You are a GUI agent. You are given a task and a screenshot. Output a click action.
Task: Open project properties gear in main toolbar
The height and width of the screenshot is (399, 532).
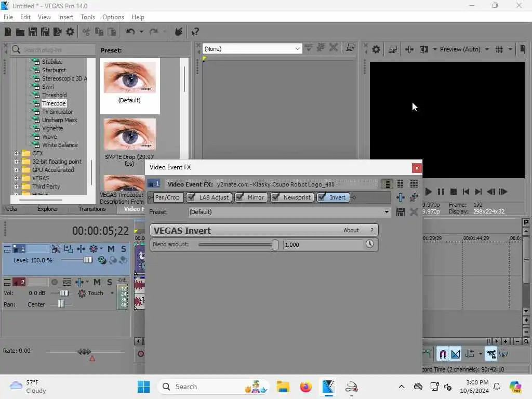pyautogui.click(x=70, y=32)
